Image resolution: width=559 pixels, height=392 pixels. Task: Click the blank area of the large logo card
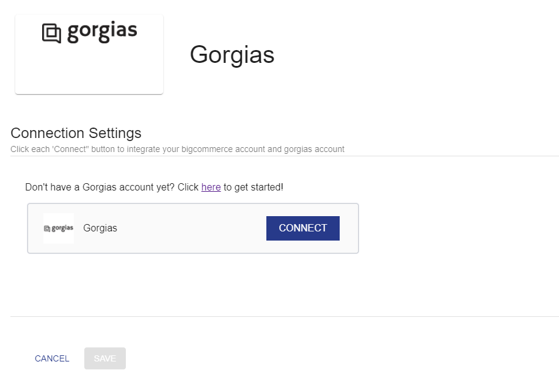[x=89, y=71]
